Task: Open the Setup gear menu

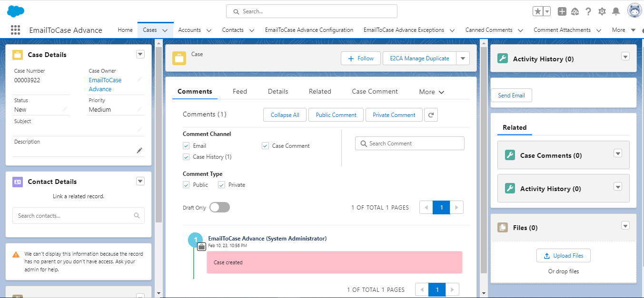Action: [602, 11]
